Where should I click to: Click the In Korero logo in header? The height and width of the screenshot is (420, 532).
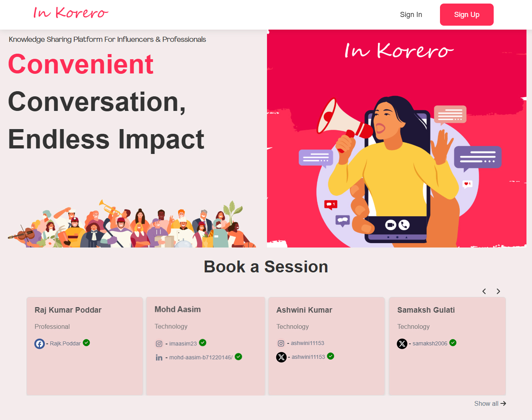[x=71, y=13]
